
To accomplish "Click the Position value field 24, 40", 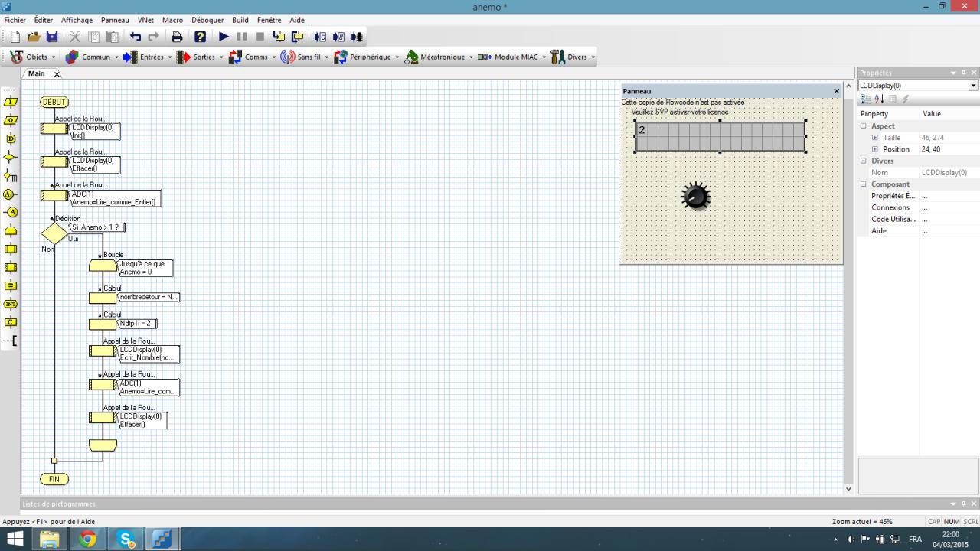I will pyautogui.click(x=949, y=149).
